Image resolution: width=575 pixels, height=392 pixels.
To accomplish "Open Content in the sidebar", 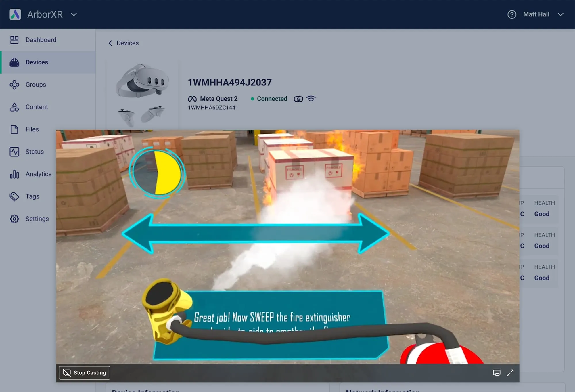I will pos(48,107).
